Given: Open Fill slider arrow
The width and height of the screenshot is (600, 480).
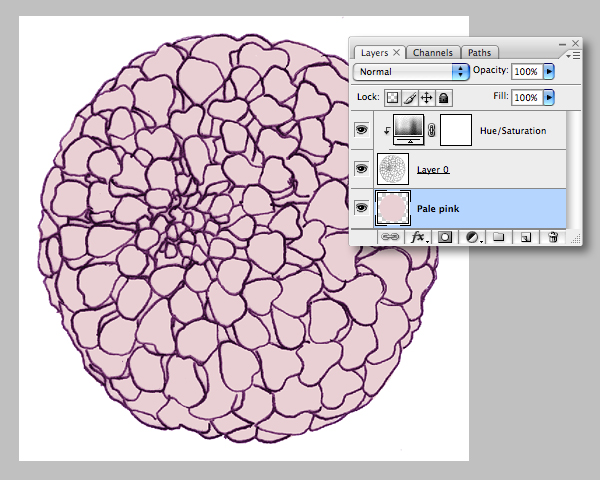Looking at the screenshot, I should coord(549,97).
